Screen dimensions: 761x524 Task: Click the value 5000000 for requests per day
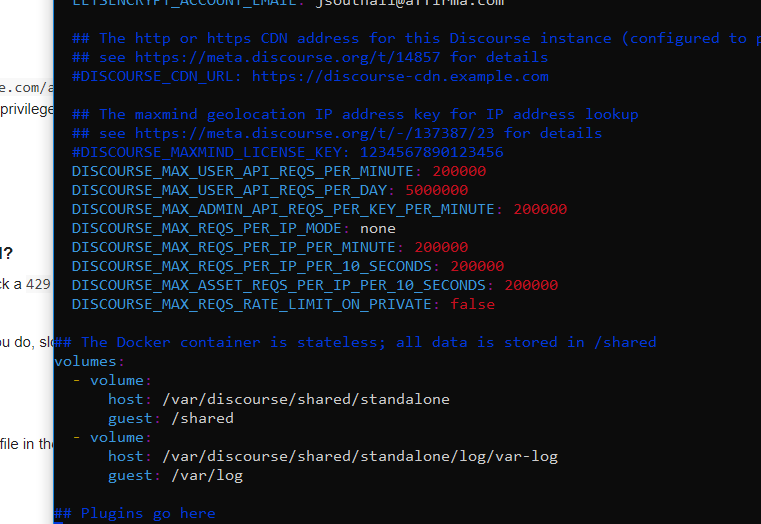(437, 190)
